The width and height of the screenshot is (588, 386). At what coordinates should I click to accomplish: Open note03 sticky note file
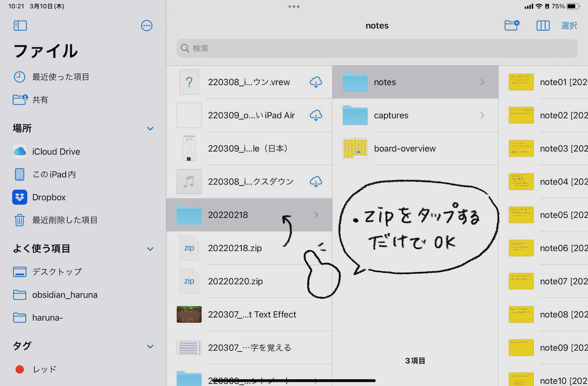click(x=543, y=148)
